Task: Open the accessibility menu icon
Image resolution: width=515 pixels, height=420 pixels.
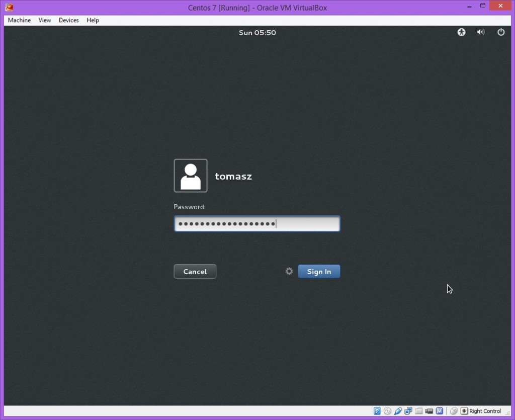Action: [461, 32]
